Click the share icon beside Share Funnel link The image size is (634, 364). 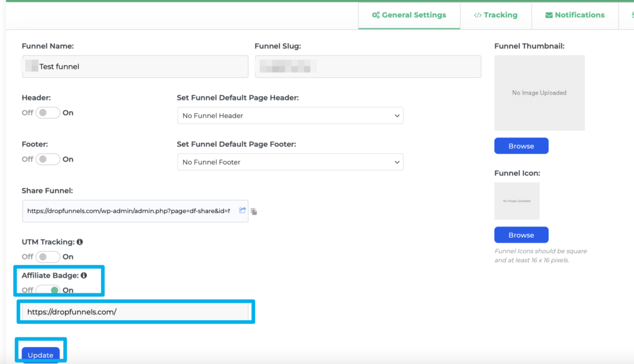tap(242, 210)
